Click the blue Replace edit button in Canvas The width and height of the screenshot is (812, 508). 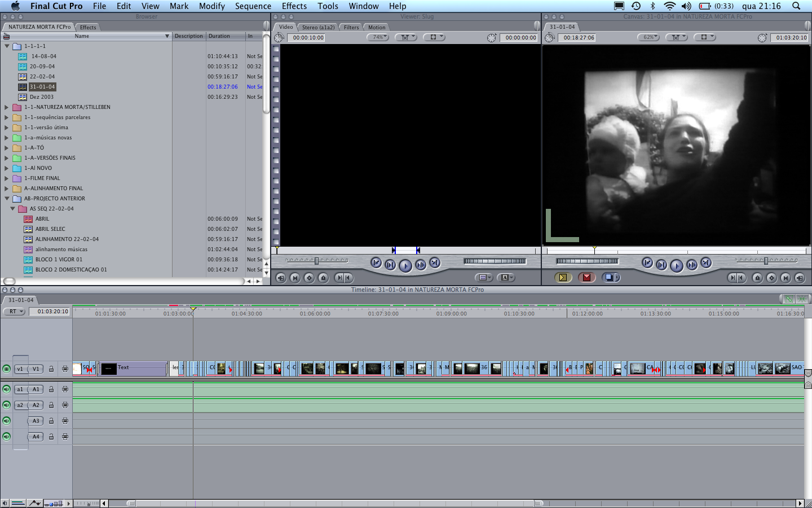611,277
